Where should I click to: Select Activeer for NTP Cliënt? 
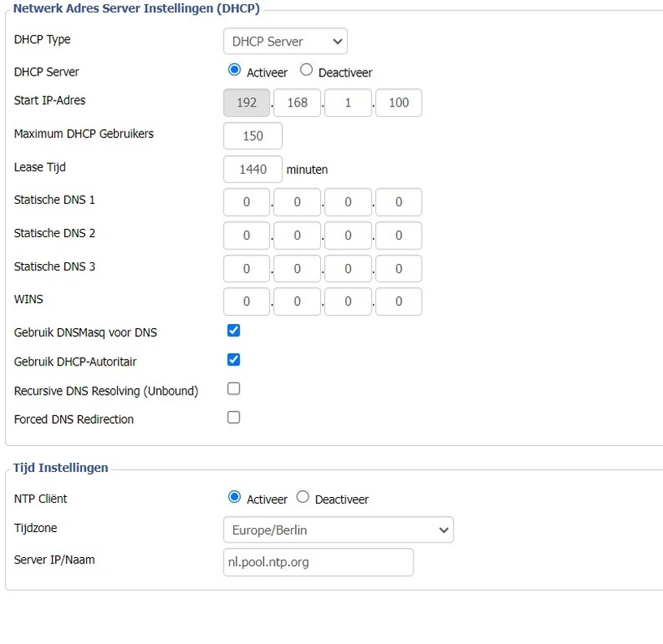pos(234,496)
